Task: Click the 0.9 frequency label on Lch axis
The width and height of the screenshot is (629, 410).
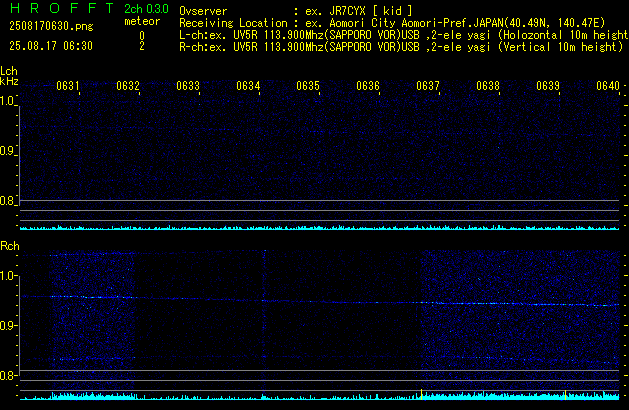Action: pos(7,151)
